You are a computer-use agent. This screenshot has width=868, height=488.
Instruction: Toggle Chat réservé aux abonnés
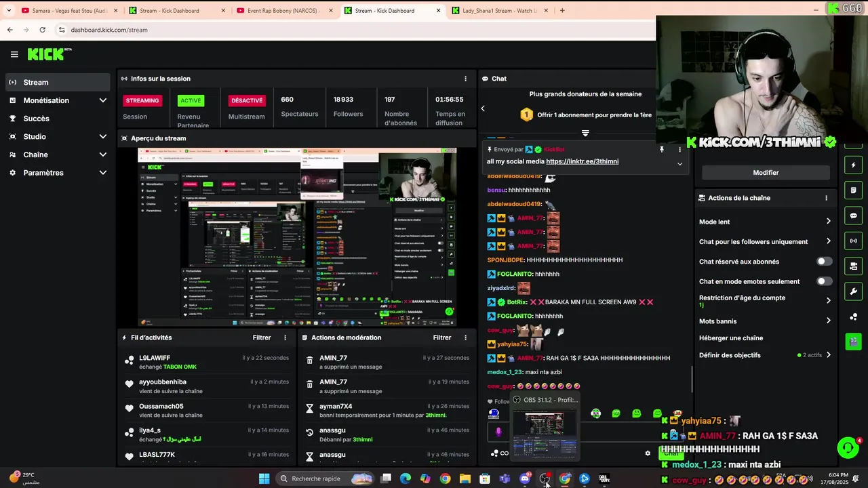824,262
